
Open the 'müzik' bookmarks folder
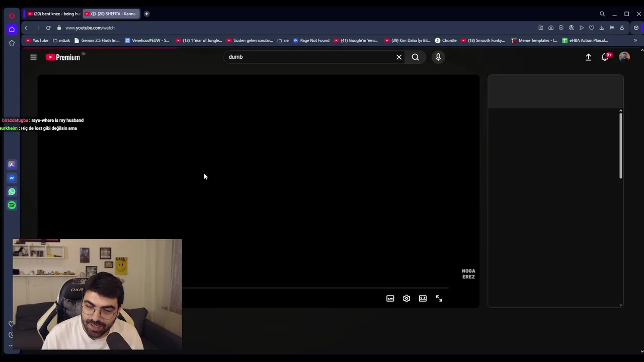tap(61, 41)
